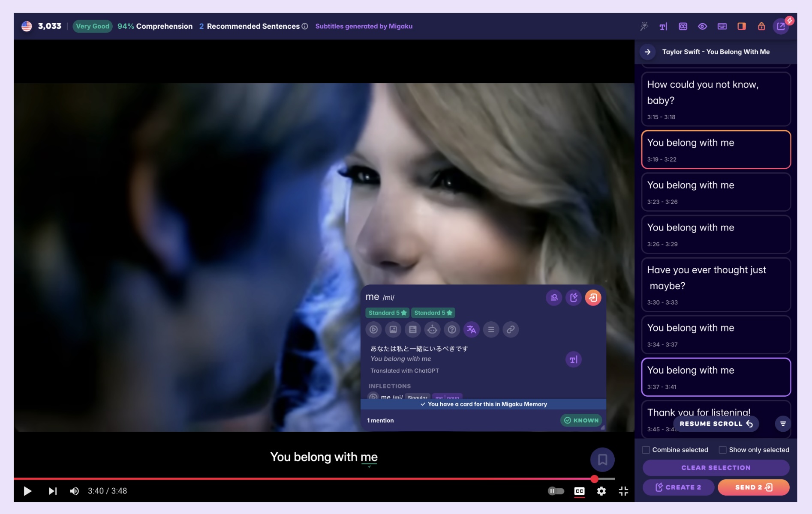Viewport: 812px width, 514px height.
Task: Click the pop-out export button with lightning badge
Action: click(x=781, y=27)
